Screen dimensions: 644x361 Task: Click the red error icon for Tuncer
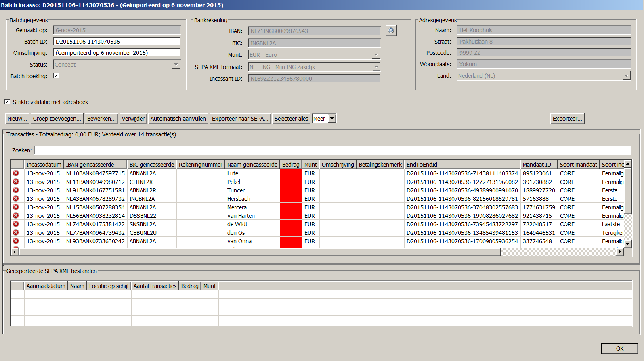pyautogui.click(x=16, y=190)
